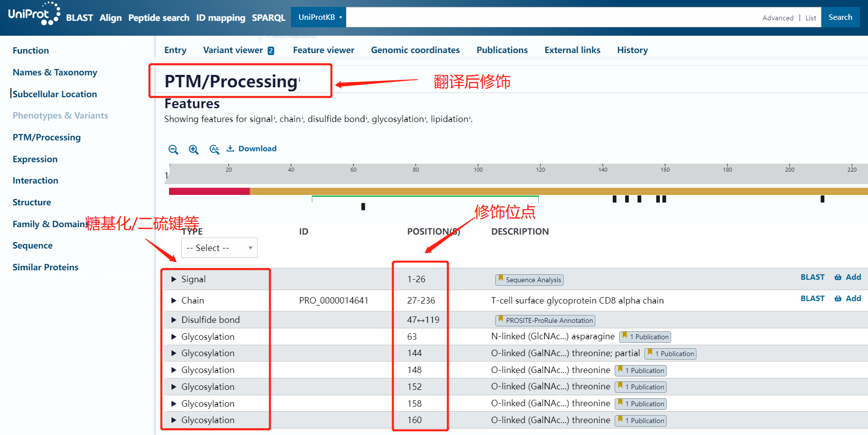Screen dimensions: 868x435
Task: Open the Publications tab
Action: point(502,50)
